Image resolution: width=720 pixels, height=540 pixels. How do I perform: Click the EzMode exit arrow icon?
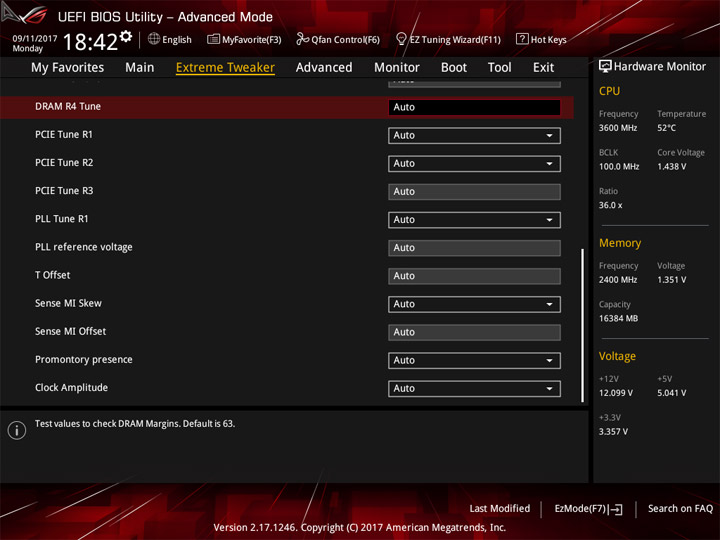point(616,509)
